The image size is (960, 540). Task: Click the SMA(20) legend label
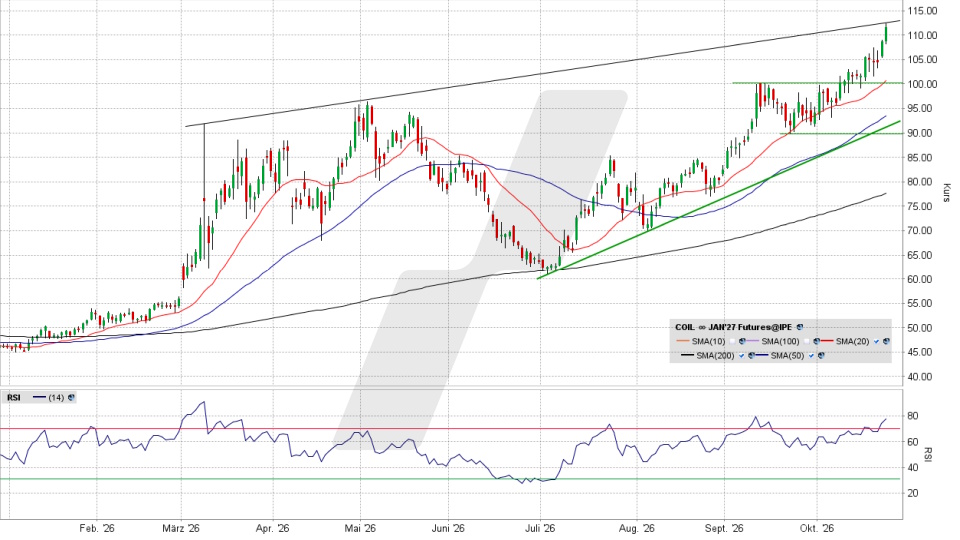[x=853, y=341]
